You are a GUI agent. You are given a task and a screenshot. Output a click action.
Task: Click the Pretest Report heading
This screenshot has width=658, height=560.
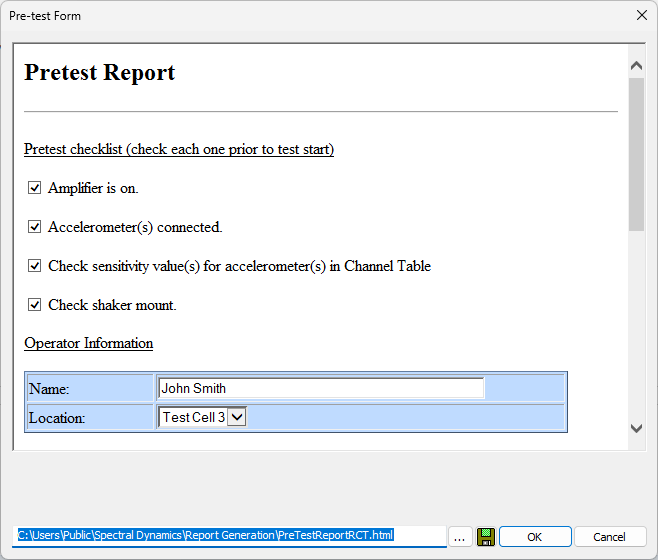(100, 73)
